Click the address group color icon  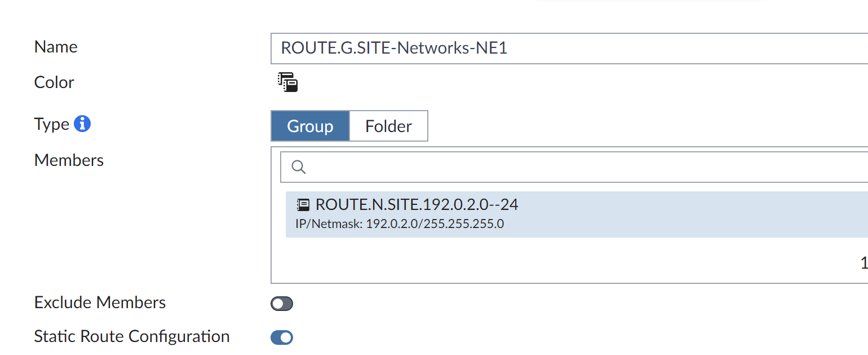287,82
